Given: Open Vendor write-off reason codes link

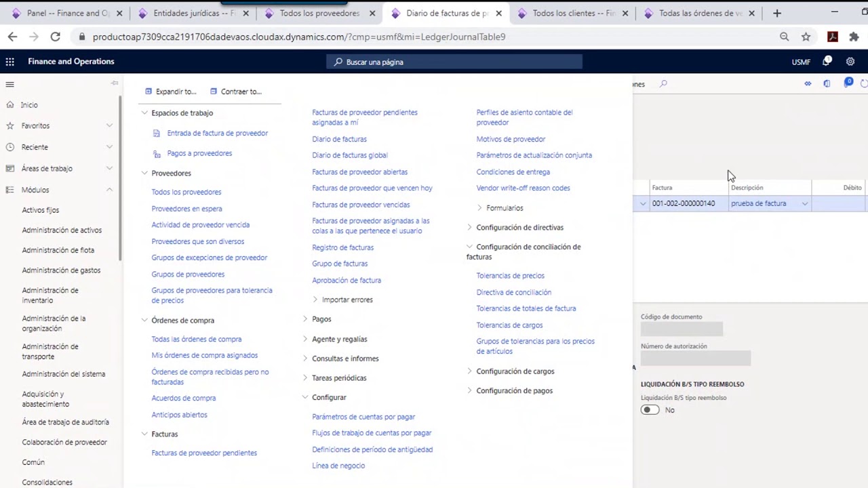Looking at the screenshot, I should [x=523, y=188].
